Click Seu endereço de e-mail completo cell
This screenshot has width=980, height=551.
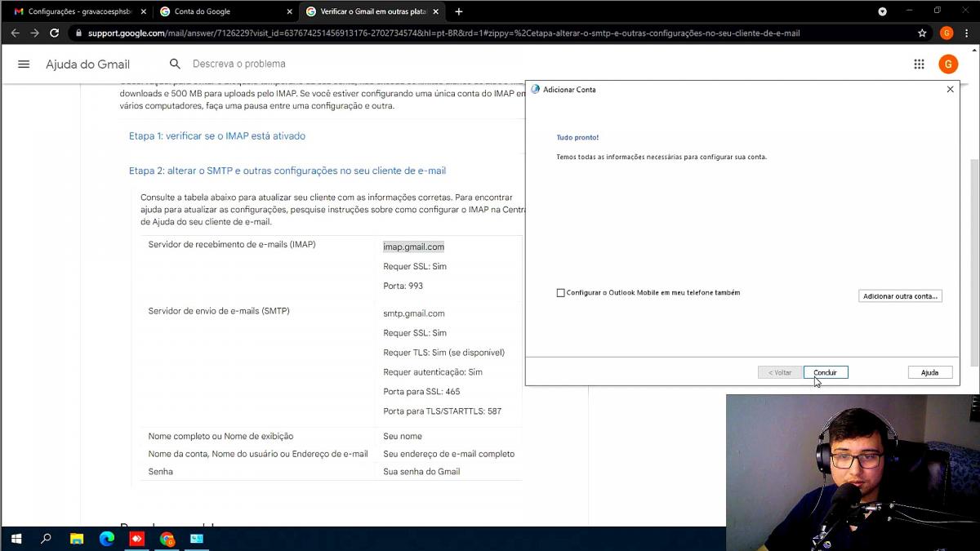pos(449,454)
